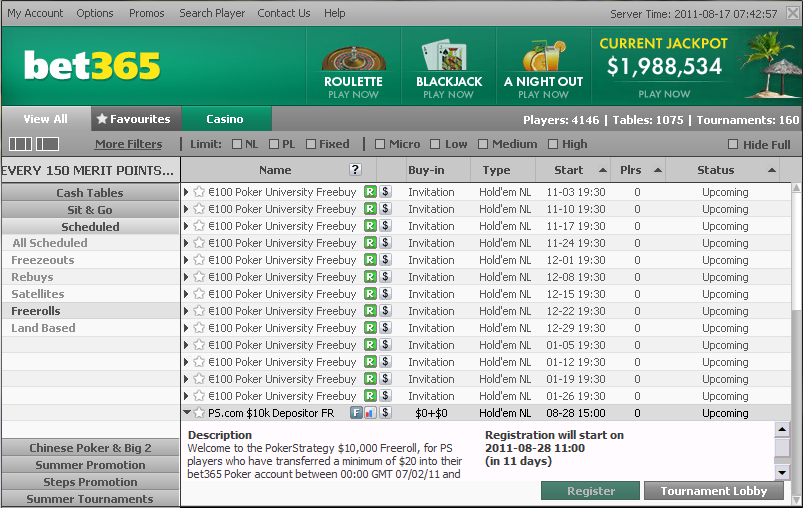Image resolution: width=803 pixels, height=508 pixels.
Task: Click the question mark help icon in Name header
Action: tap(355, 170)
